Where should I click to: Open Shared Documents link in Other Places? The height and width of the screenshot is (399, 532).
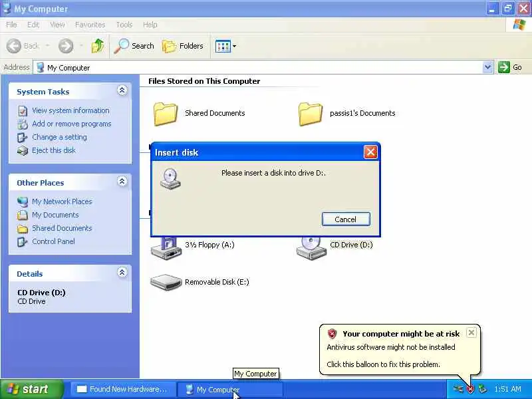tap(62, 228)
